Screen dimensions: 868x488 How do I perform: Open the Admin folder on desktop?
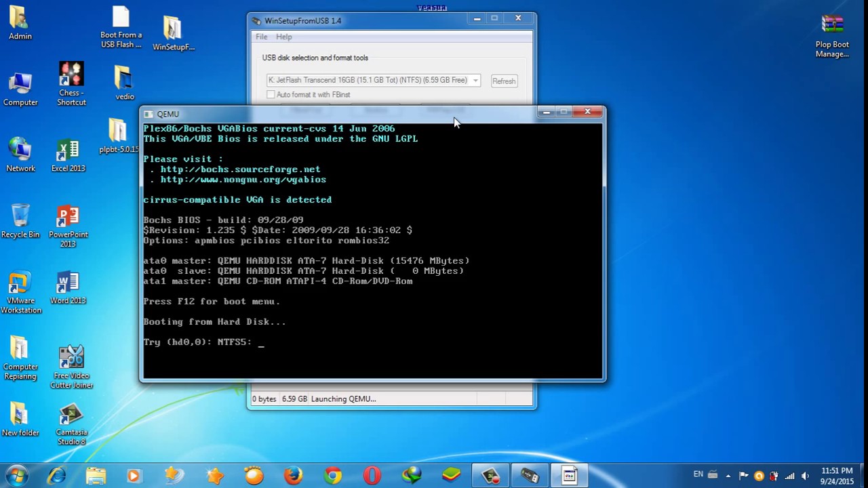[20, 24]
